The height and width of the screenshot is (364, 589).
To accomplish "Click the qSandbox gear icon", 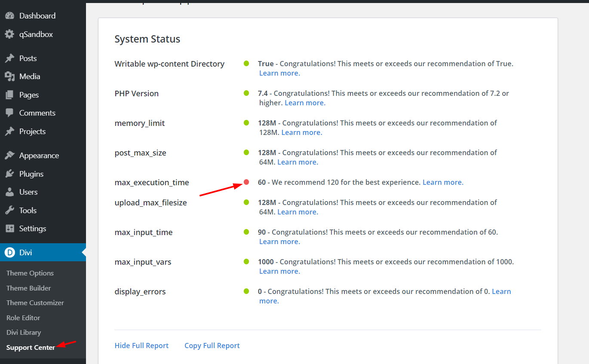I will click(x=9, y=34).
